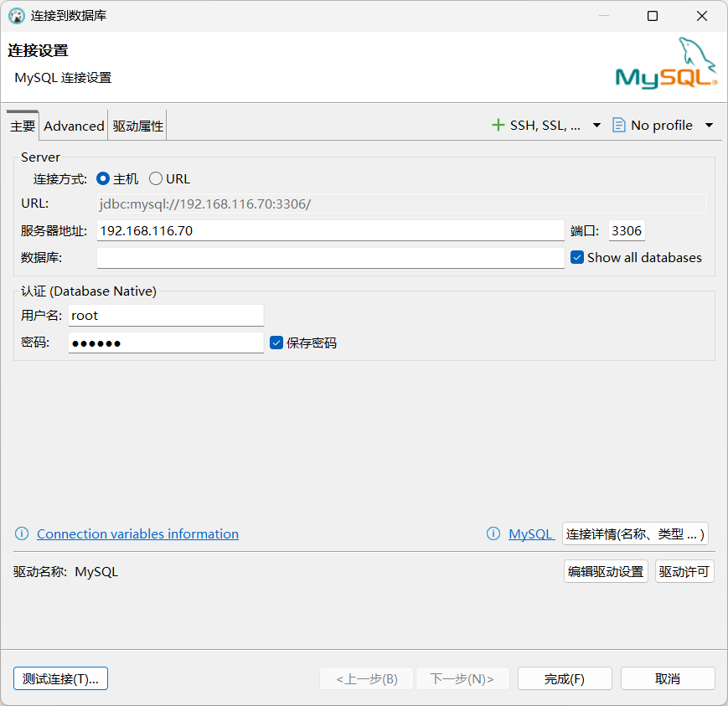The height and width of the screenshot is (706, 728).
Task: Uncheck the 保存密码 checkbox
Action: tap(276, 343)
